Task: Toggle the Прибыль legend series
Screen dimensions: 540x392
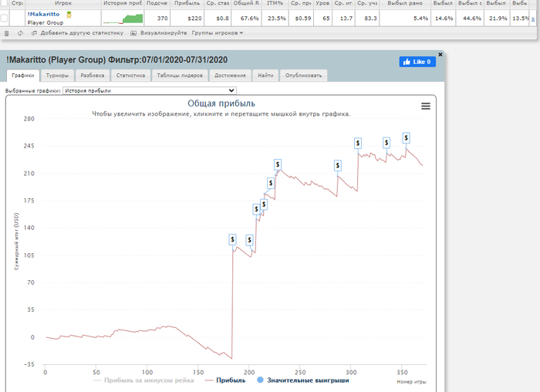Action: point(225,380)
